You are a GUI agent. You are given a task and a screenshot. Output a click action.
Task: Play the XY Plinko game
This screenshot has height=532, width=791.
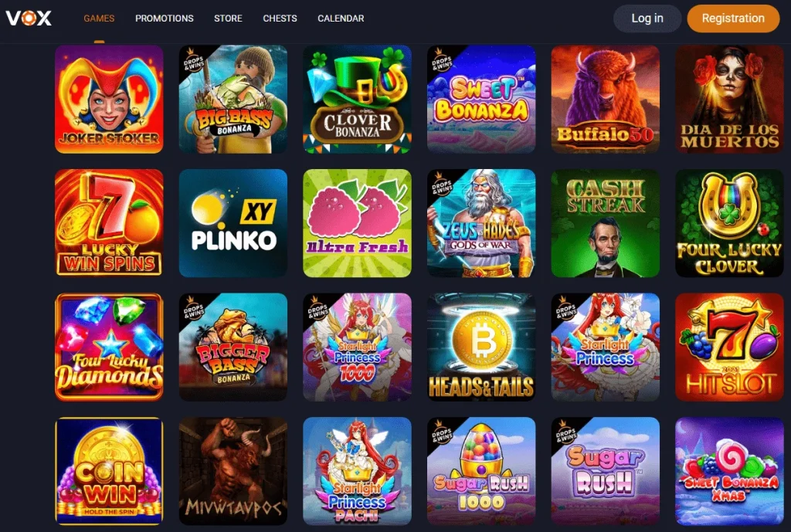(x=233, y=223)
